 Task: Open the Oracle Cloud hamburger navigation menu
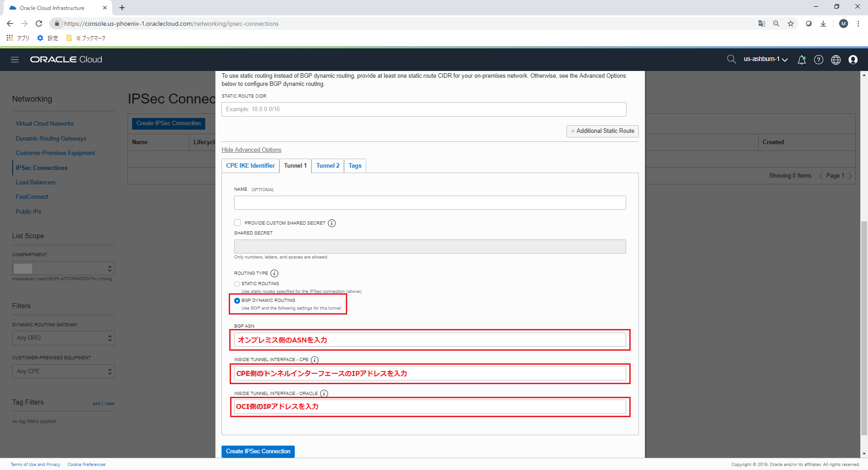coord(14,60)
